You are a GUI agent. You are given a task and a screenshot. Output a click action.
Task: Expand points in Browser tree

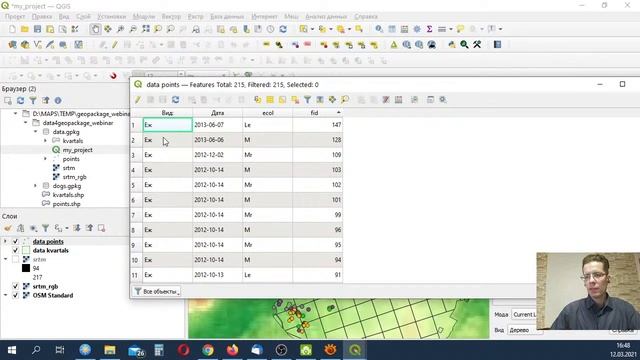[x=46, y=159]
